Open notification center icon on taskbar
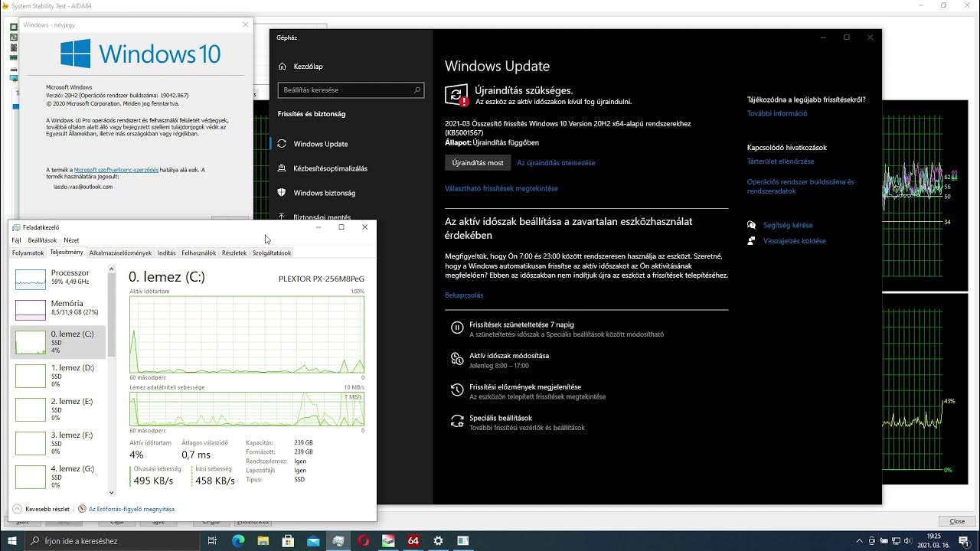Viewport: 980px width, 551px height. point(964,541)
